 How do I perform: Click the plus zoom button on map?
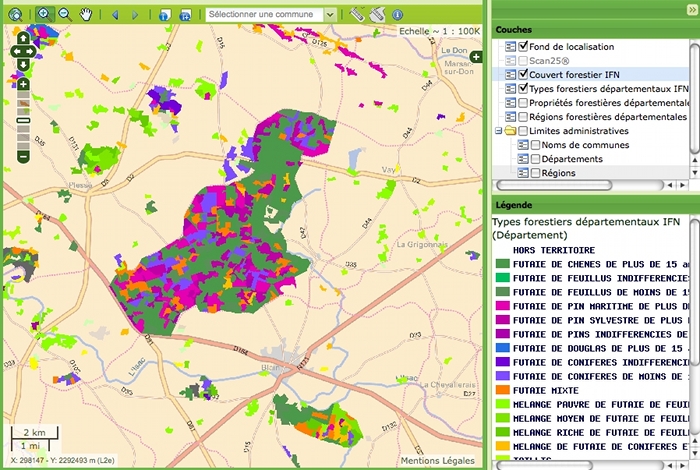23,85
